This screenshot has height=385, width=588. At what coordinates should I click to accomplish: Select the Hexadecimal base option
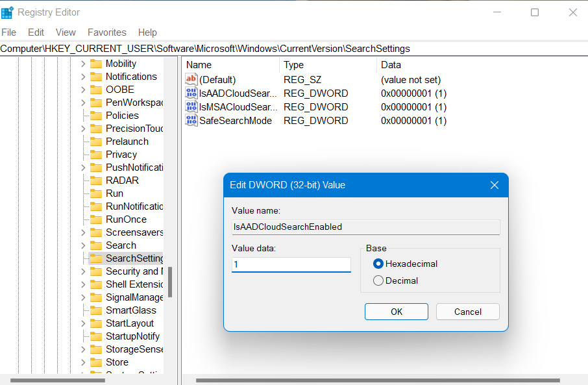[378, 264]
